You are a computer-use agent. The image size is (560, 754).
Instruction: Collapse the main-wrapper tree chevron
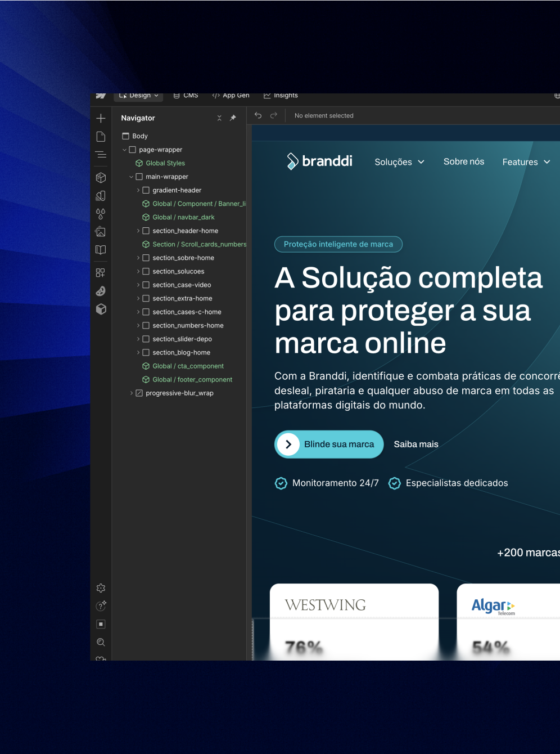(131, 177)
